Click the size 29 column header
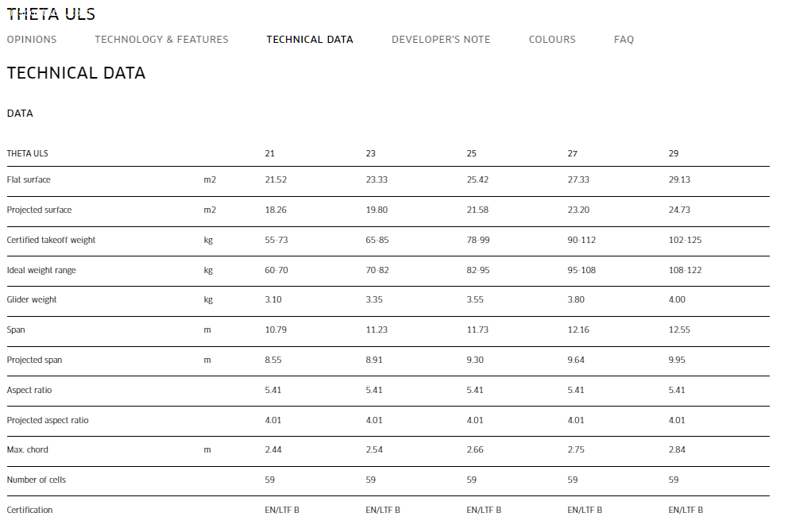788x532 pixels. point(674,153)
